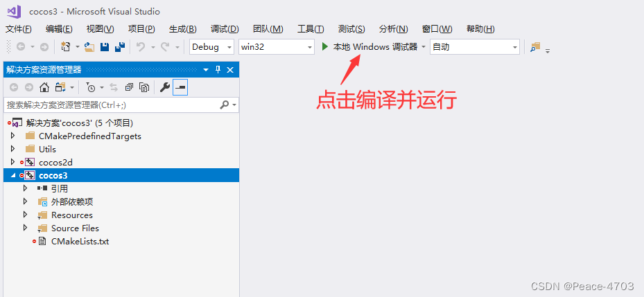Expand the 外部依赖项 node
This screenshot has height=297, width=644.
pyautogui.click(x=26, y=201)
